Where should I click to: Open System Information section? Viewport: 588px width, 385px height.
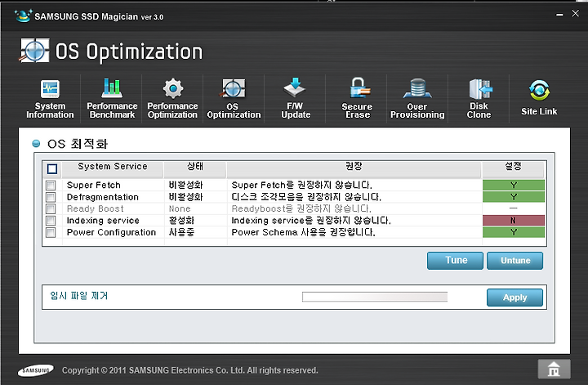pyautogui.click(x=50, y=99)
